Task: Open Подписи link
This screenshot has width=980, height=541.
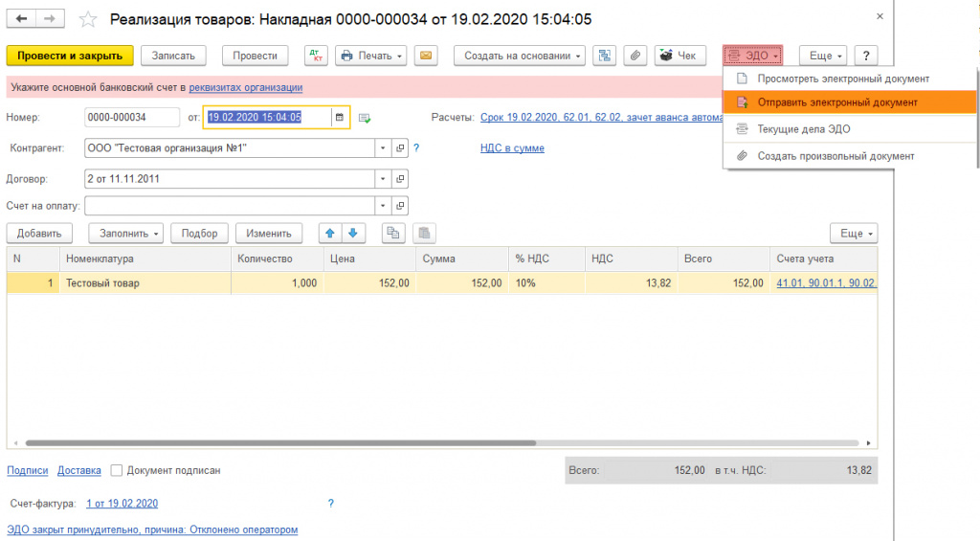Action: pos(28,470)
